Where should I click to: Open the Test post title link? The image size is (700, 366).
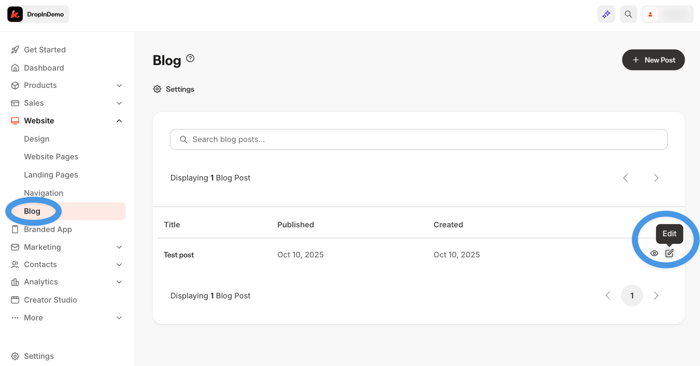point(179,255)
